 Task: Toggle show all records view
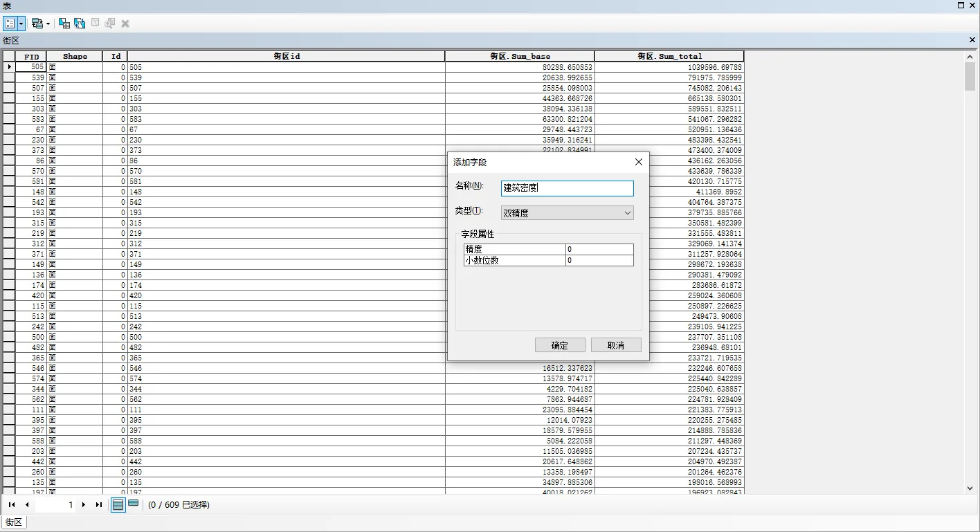[x=118, y=505]
